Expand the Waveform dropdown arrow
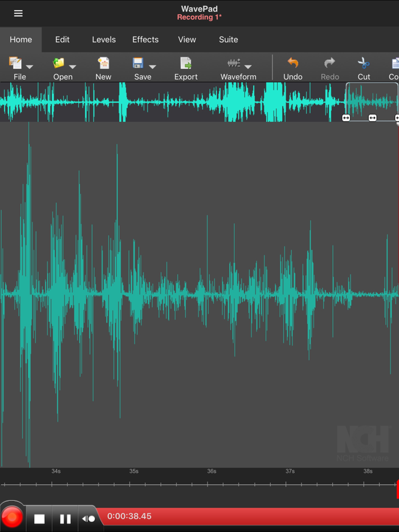This screenshot has width=399, height=532. pos(248,67)
